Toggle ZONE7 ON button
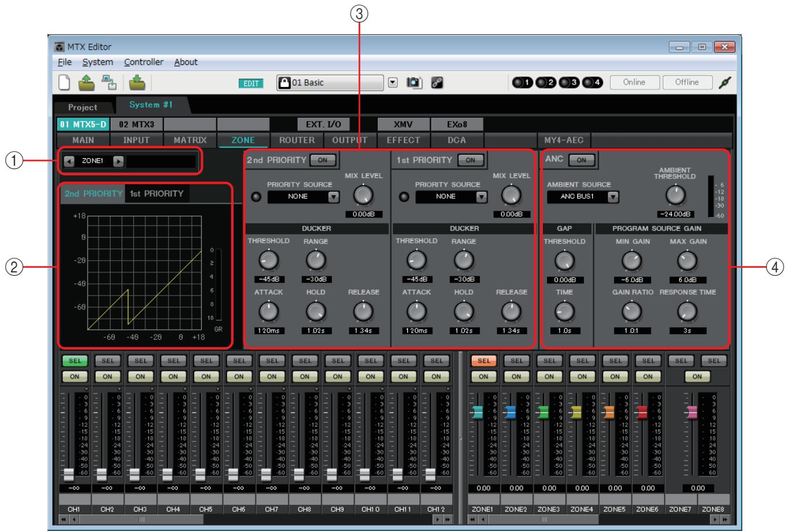Image resolution: width=788 pixels, height=532 pixels. click(x=697, y=376)
